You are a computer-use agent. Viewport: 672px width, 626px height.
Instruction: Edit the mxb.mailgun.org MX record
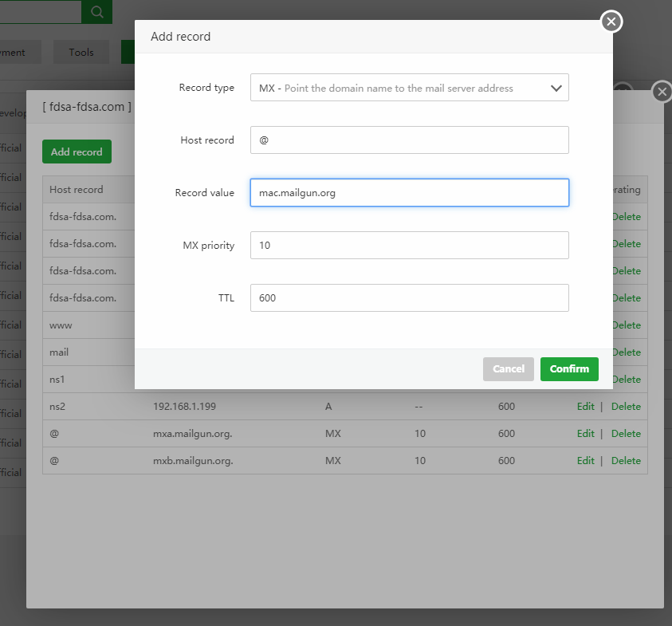pos(585,460)
